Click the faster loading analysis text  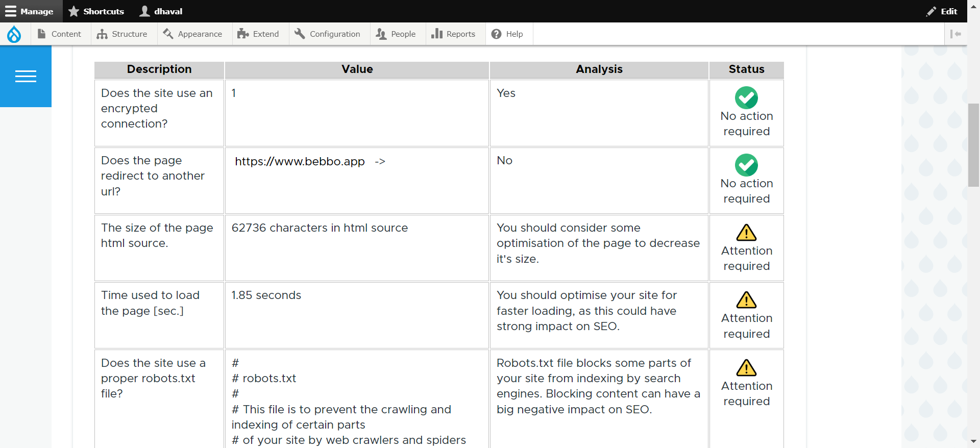(x=586, y=311)
